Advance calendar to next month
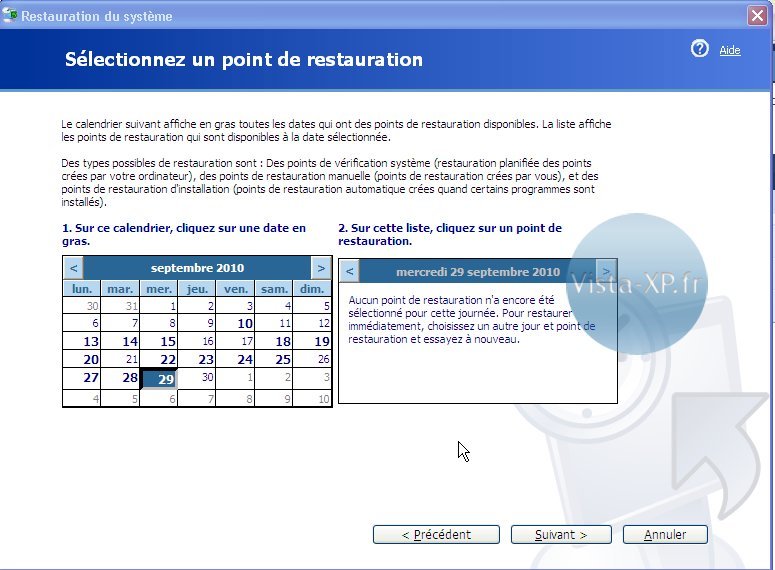The height and width of the screenshot is (570, 775). pos(320,268)
